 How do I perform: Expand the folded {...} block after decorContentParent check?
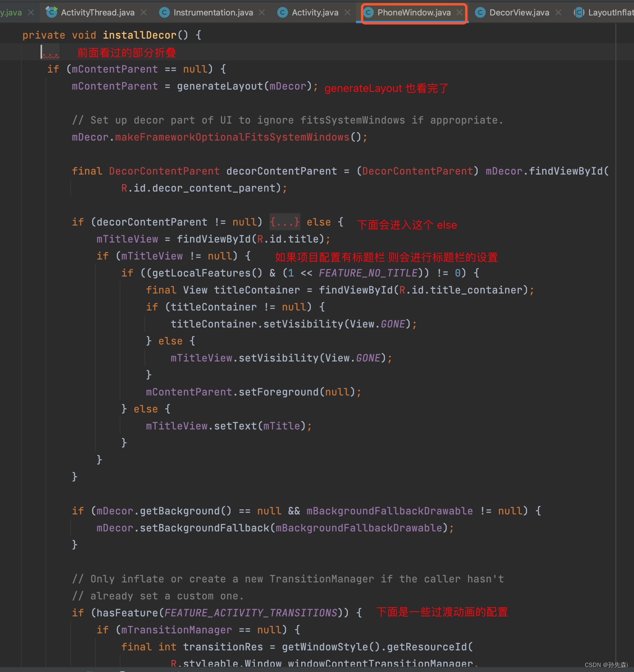click(x=285, y=222)
